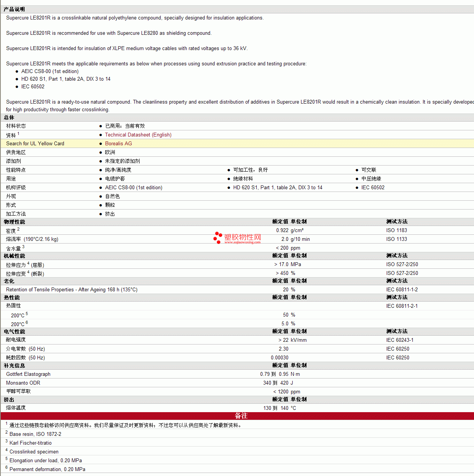Viewport: 474px width, 476px height.
Task: Select the dissipation factor 0.00030
Action: [280, 357]
